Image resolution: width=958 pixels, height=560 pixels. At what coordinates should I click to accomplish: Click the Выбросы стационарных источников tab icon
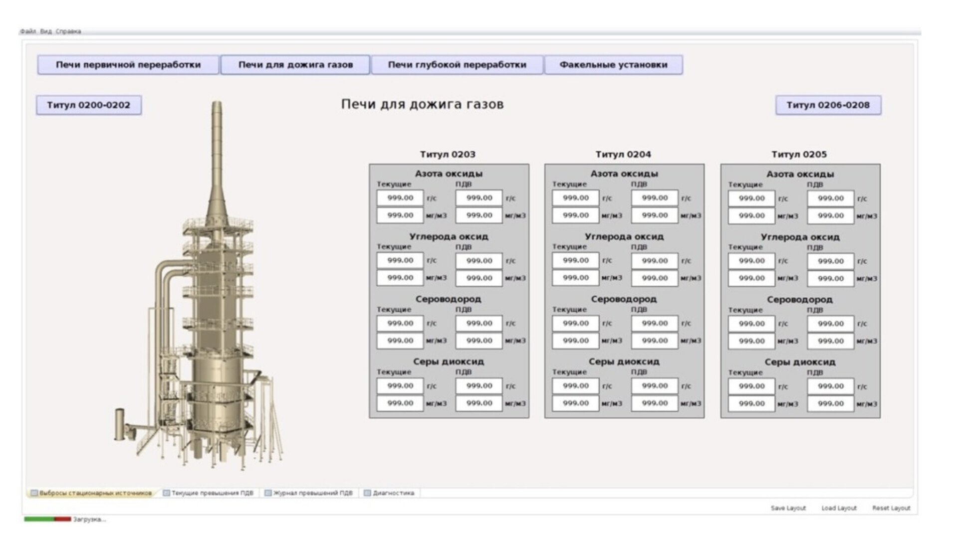point(34,493)
